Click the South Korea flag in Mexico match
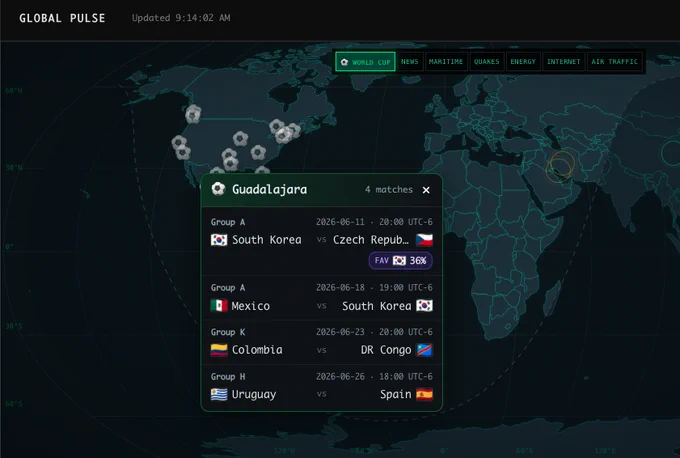680x458 pixels. (x=424, y=306)
